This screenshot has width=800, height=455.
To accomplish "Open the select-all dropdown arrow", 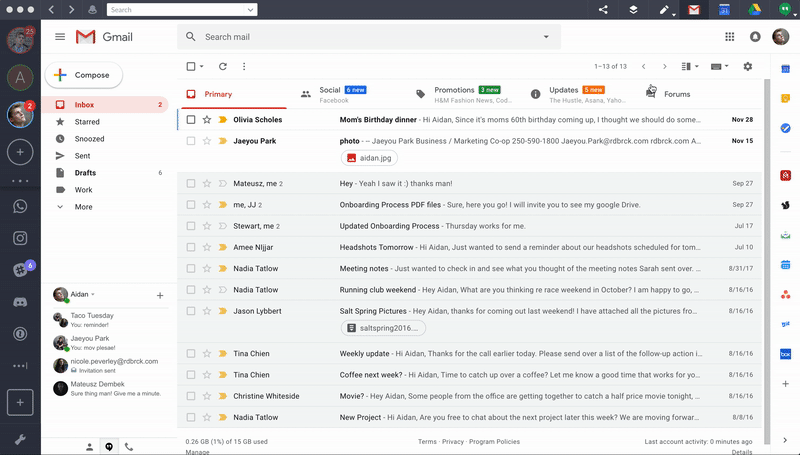I will point(202,67).
